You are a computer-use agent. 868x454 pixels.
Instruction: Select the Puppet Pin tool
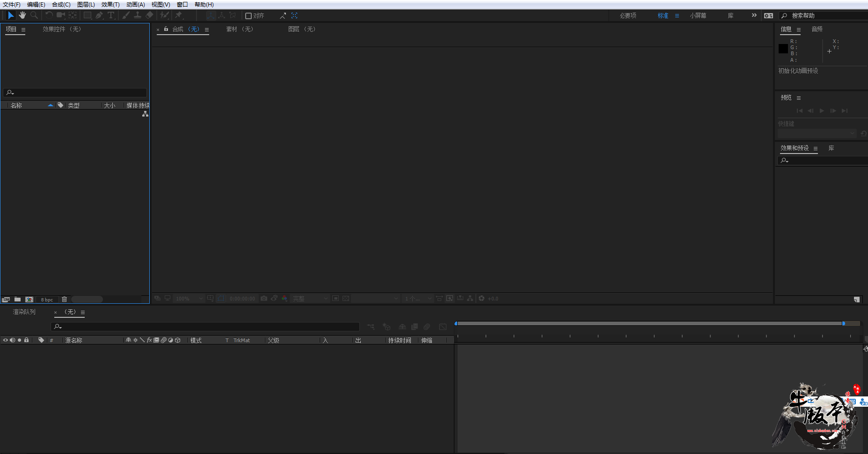point(178,15)
